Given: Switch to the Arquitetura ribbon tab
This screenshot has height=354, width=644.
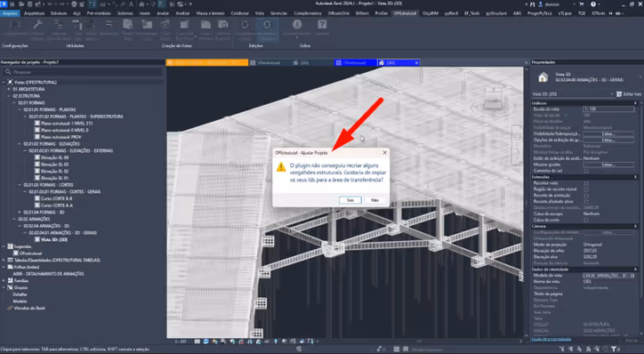Looking at the screenshot, I should (34, 13).
